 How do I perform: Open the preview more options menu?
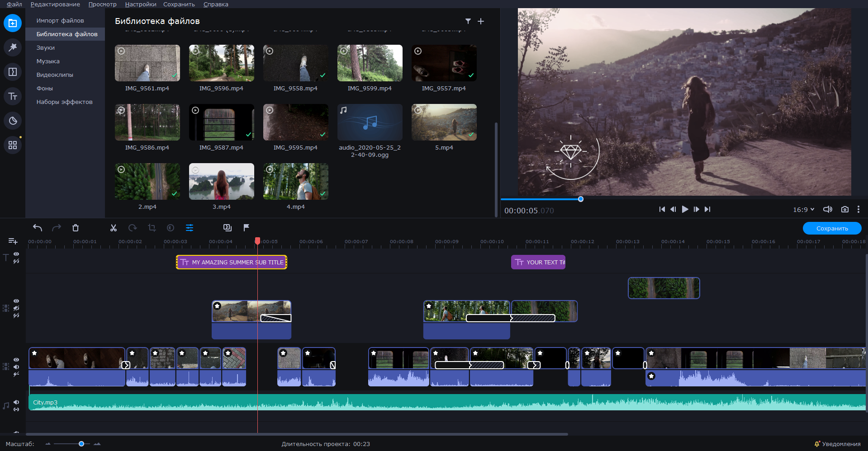[x=859, y=209]
